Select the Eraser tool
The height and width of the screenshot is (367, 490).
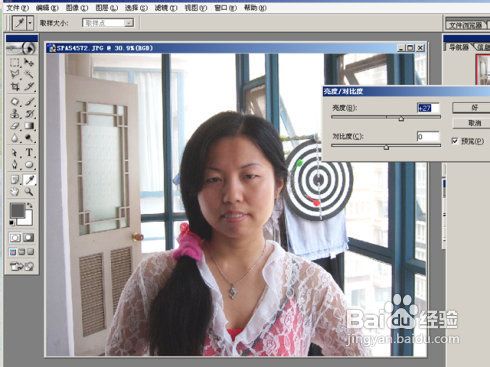[15, 126]
